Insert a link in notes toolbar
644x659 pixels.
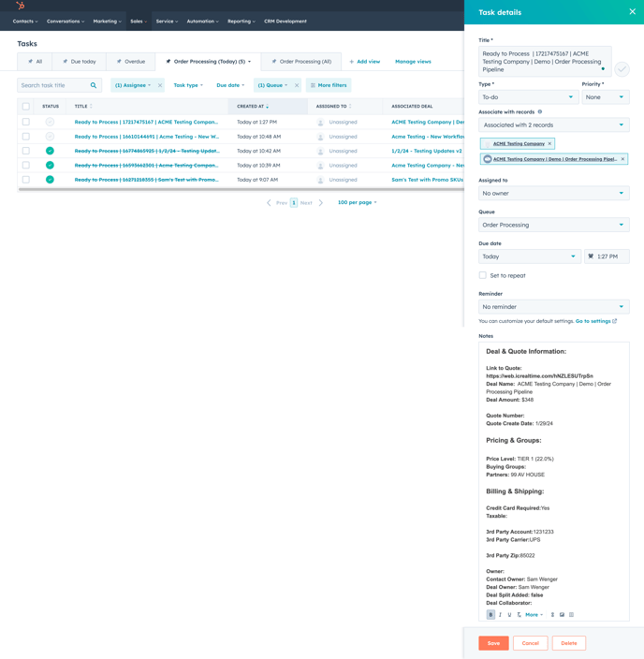point(552,614)
